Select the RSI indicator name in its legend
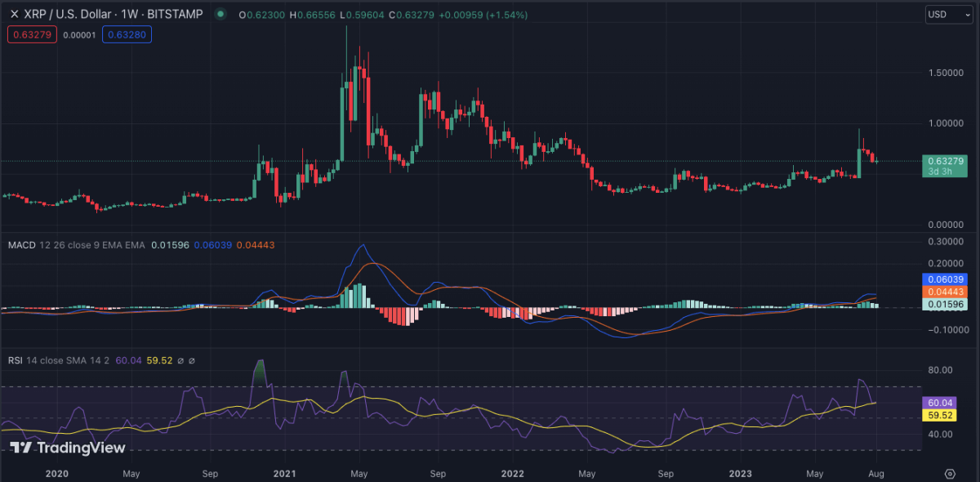 pos(16,359)
